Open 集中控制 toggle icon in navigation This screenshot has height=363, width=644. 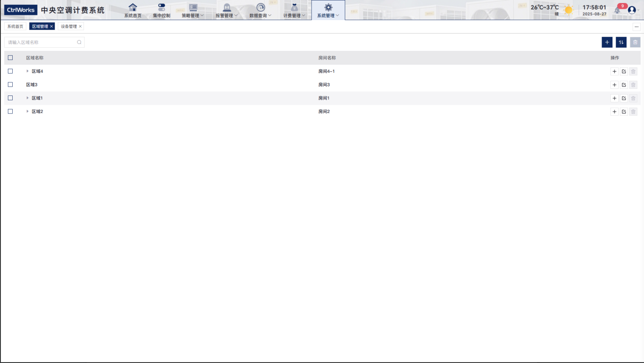[161, 7]
